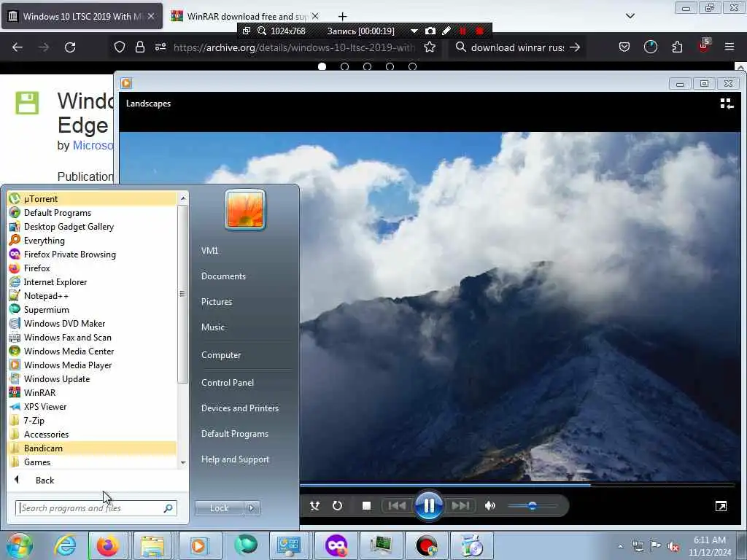747x560 pixels.
Task: Open Control Panel from the Start menu
Action: [x=228, y=382]
